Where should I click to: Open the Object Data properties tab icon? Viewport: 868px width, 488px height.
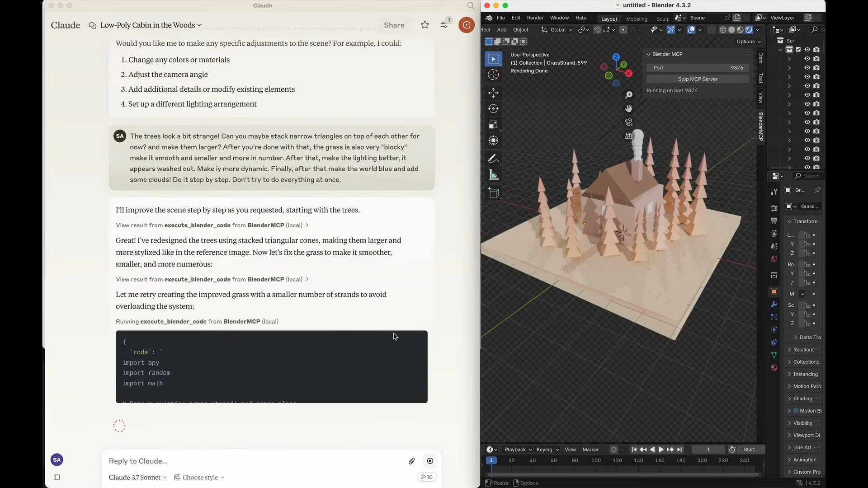coord(774,355)
